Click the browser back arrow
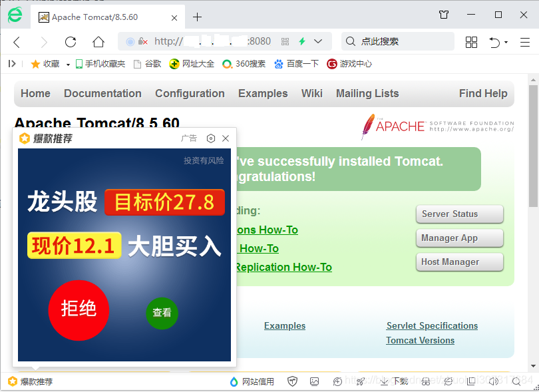The height and width of the screenshot is (392, 539). [17, 42]
